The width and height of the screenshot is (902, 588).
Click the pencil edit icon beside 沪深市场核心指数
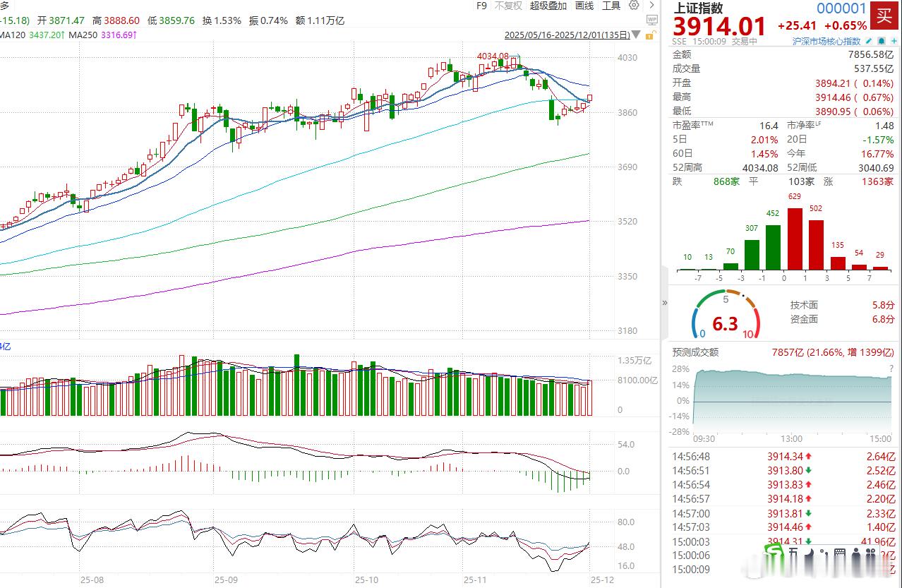click(x=869, y=42)
